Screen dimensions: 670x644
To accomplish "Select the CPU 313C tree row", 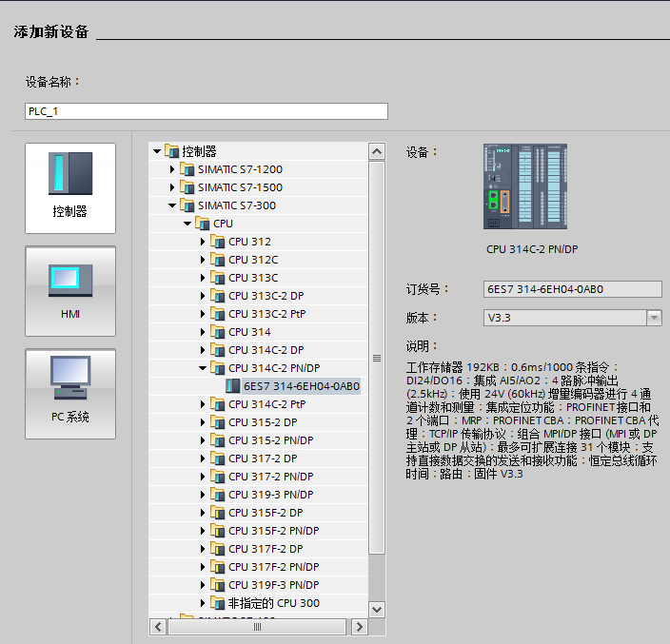I will (258, 278).
